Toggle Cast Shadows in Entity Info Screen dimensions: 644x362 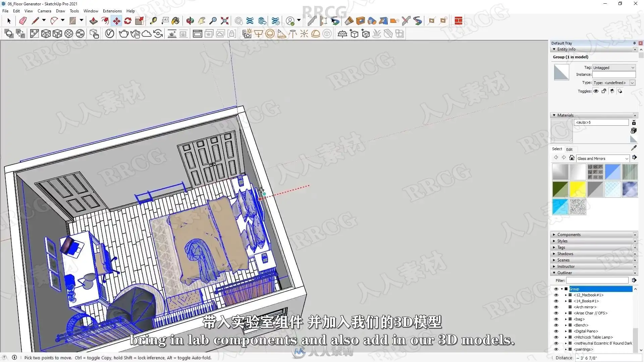[620, 91]
